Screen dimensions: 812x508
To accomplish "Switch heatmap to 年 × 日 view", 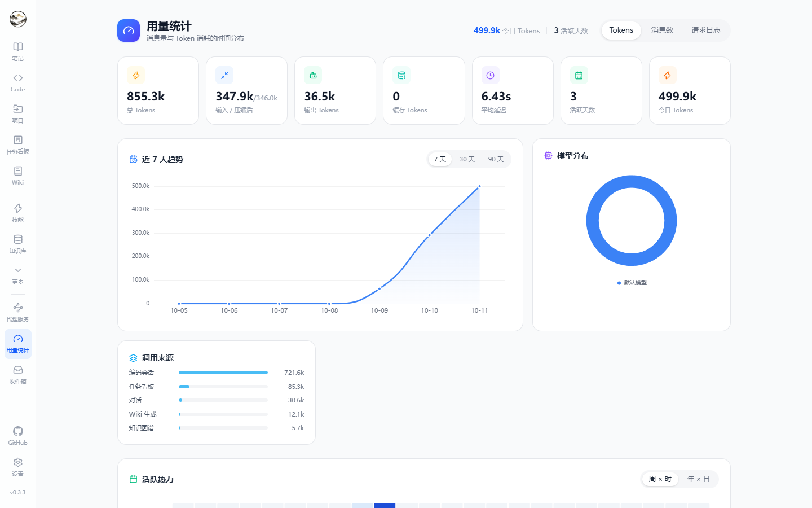I will tap(699, 479).
